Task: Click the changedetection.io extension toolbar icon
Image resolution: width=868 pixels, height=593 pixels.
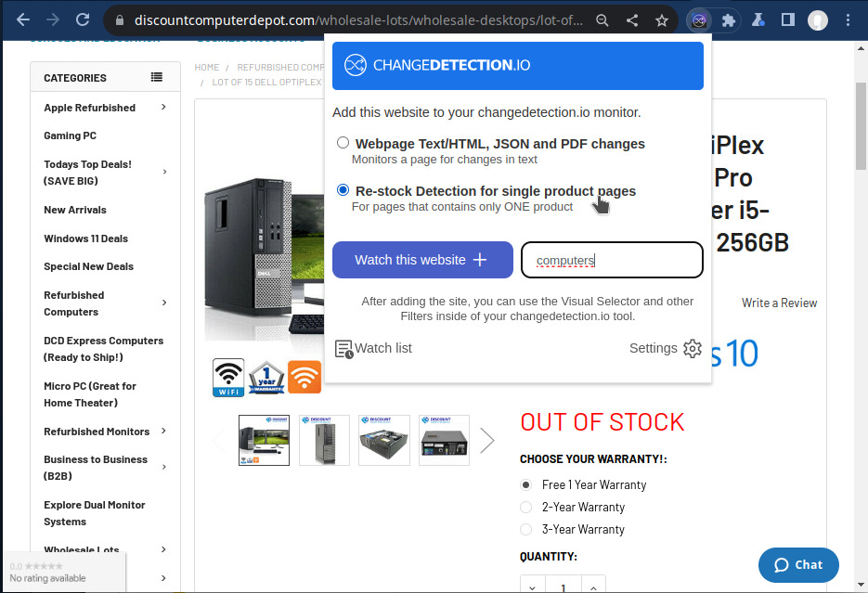Action: click(699, 20)
